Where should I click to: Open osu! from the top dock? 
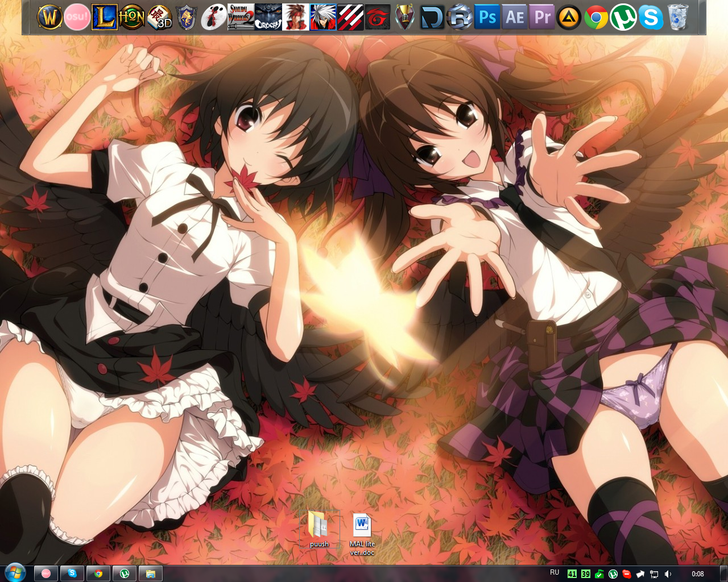77,16
